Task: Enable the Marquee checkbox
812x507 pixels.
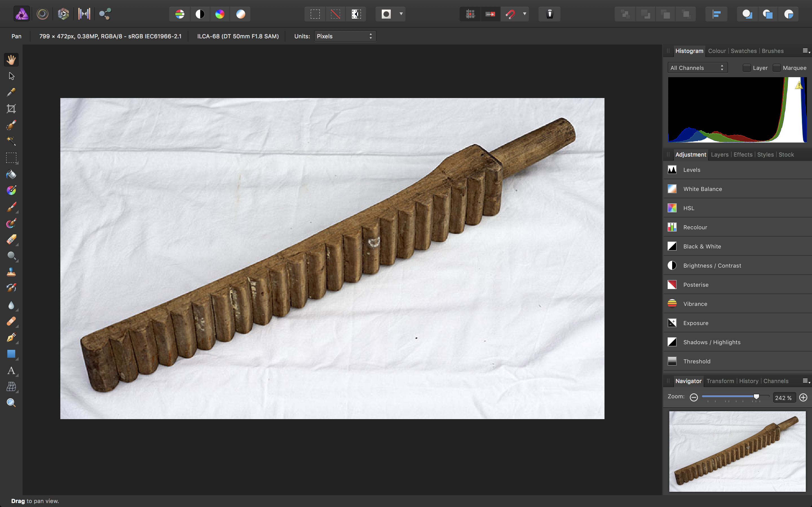Action: coord(776,68)
